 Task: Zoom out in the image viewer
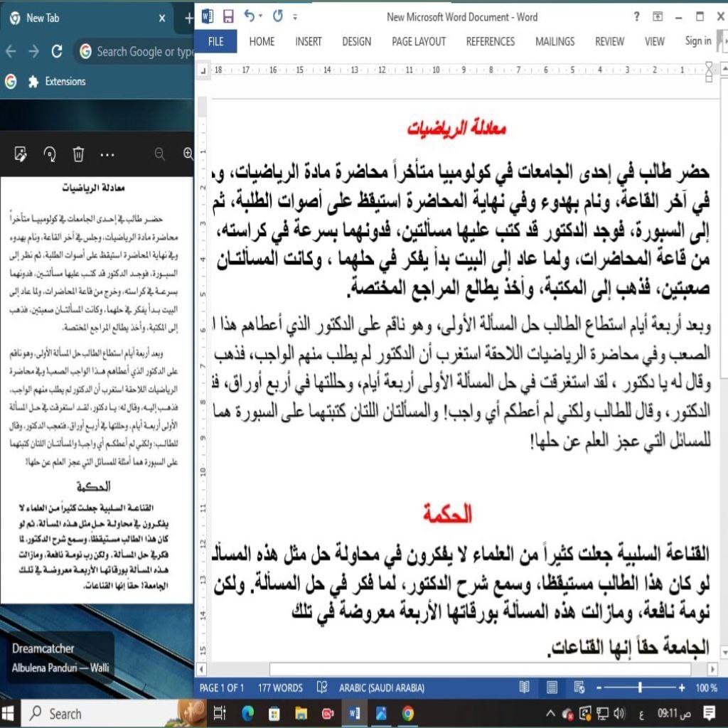160,154
